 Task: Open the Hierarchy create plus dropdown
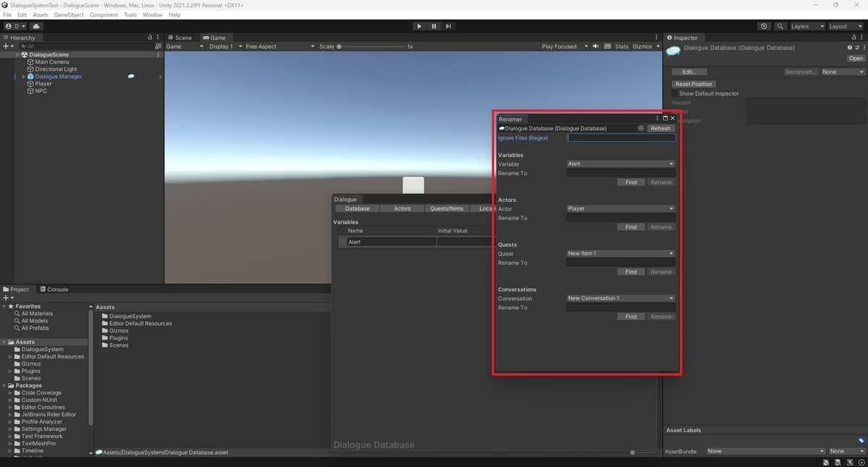click(x=8, y=46)
